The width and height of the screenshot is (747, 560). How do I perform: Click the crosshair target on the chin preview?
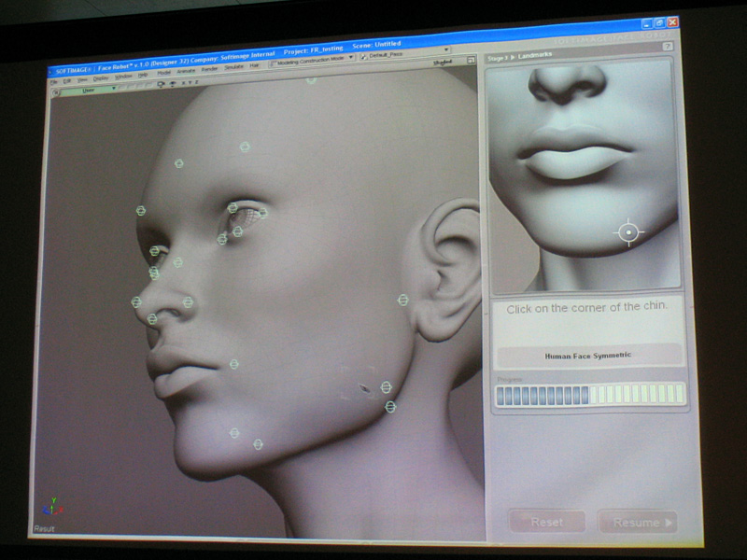point(628,232)
